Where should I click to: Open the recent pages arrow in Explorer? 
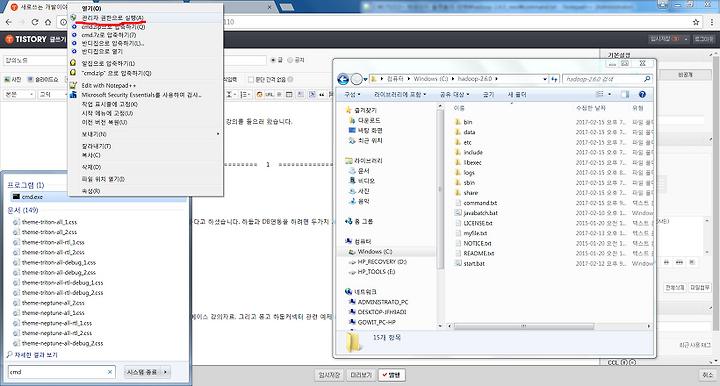click(x=366, y=79)
